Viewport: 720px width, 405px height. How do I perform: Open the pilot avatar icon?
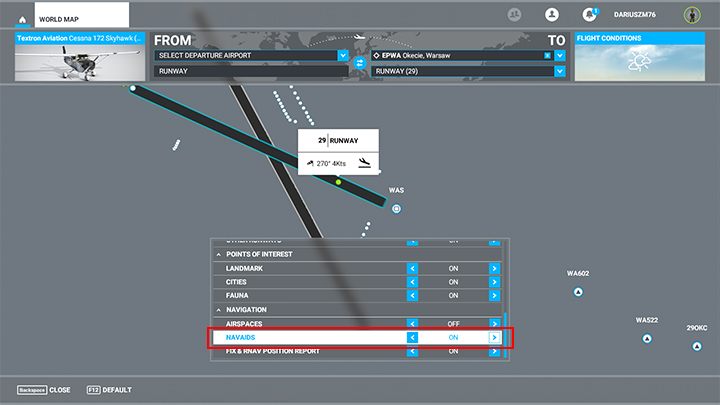pos(692,15)
